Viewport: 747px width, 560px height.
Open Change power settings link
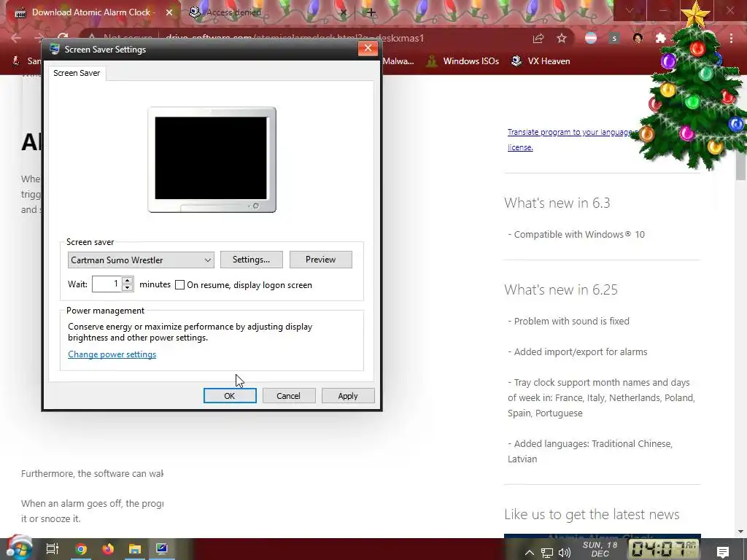point(112,354)
